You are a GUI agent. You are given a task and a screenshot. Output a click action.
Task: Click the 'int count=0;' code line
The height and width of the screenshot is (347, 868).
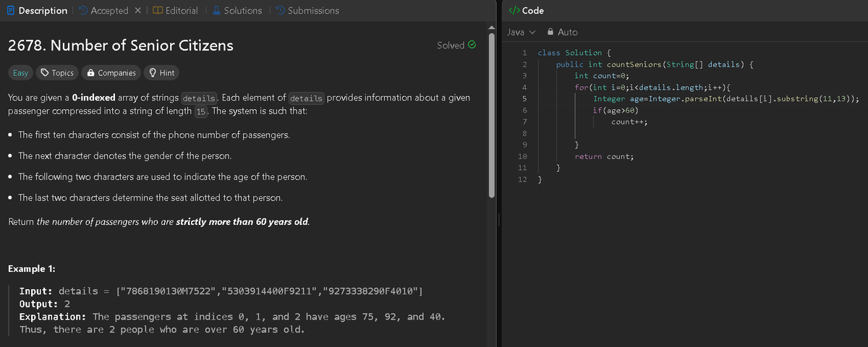click(x=602, y=76)
